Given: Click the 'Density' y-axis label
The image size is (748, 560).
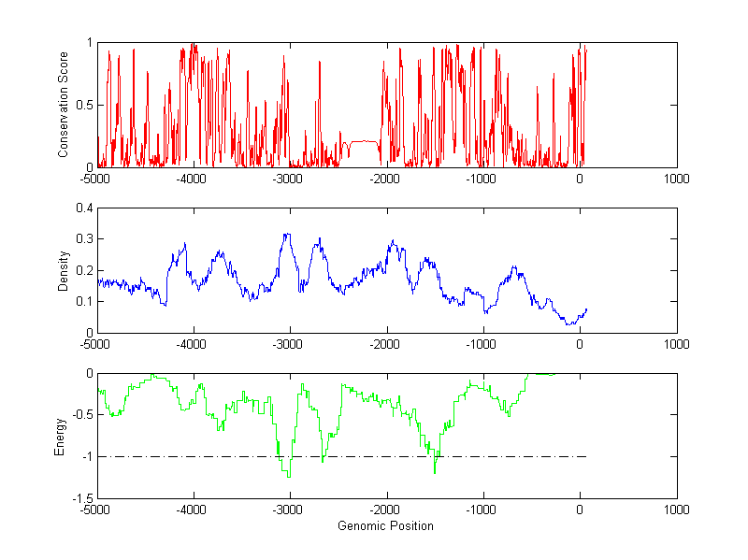Looking at the screenshot, I should pos(64,270).
